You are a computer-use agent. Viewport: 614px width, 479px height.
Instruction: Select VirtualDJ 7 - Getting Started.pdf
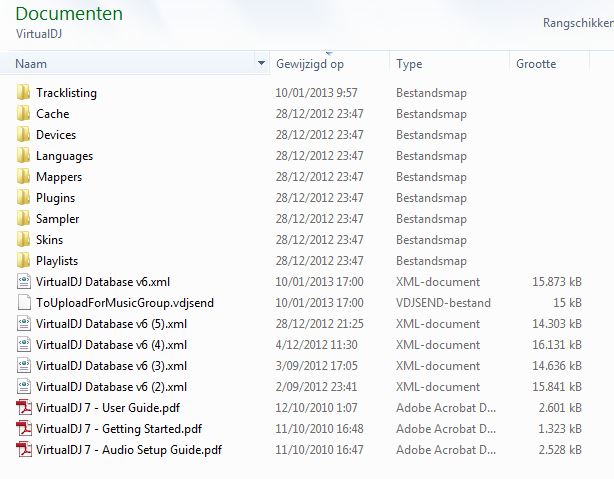tap(119, 429)
